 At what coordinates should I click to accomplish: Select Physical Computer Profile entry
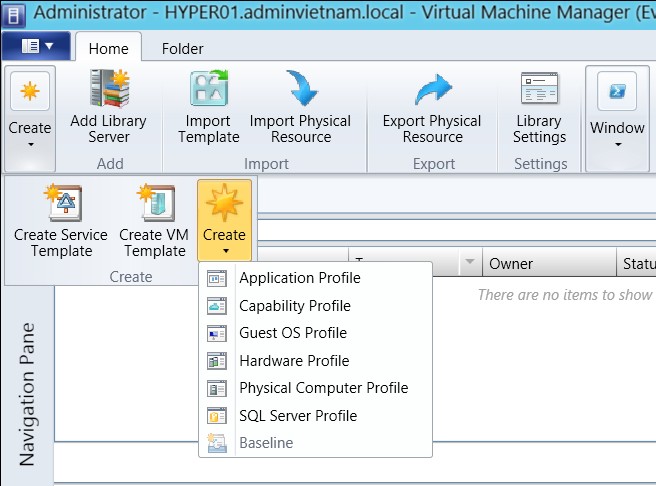(x=315, y=388)
